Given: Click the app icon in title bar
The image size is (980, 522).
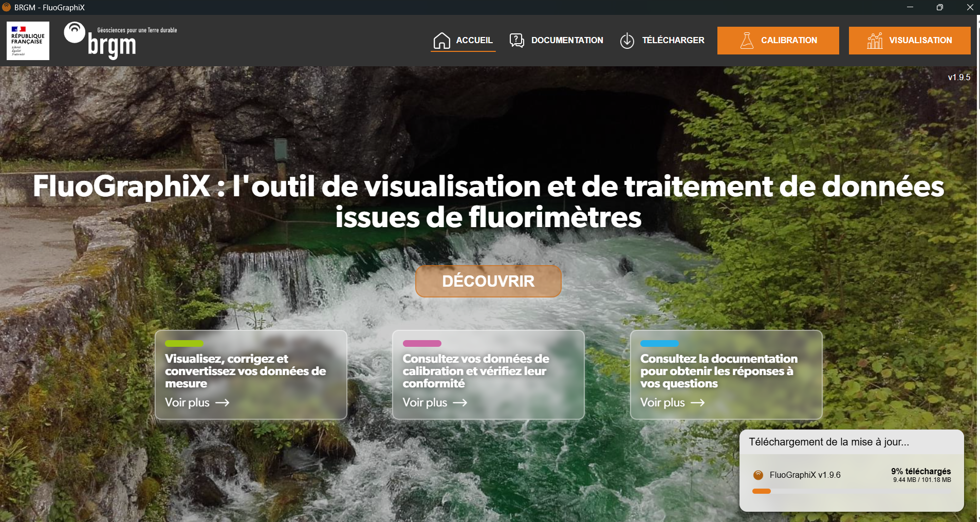Looking at the screenshot, I should [x=6, y=7].
